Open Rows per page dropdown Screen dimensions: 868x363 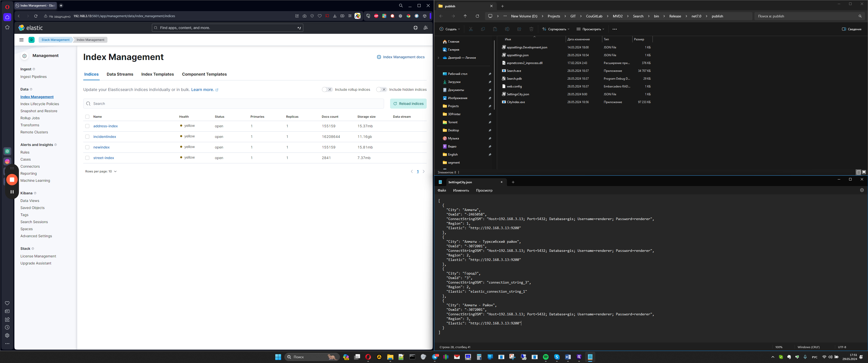tap(101, 171)
